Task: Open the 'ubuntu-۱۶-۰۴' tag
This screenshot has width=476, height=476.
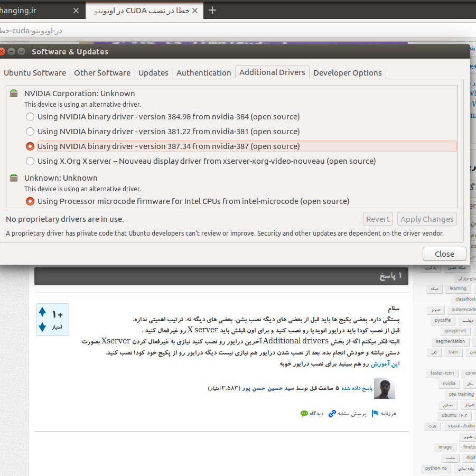Action: (454, 415)
